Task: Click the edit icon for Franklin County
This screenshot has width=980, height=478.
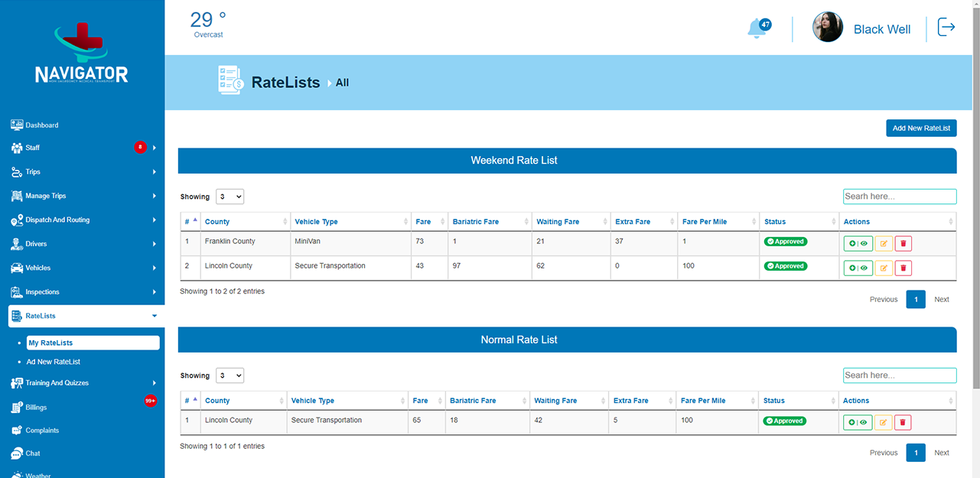Action: (x=884, y=244)
